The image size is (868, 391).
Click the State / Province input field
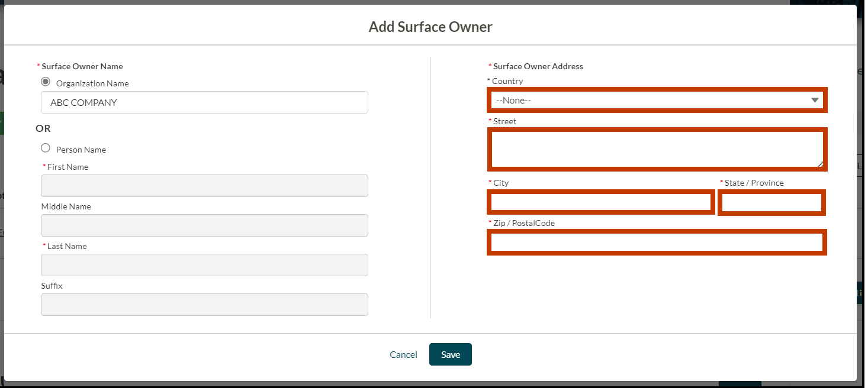(x=771, y=202)
